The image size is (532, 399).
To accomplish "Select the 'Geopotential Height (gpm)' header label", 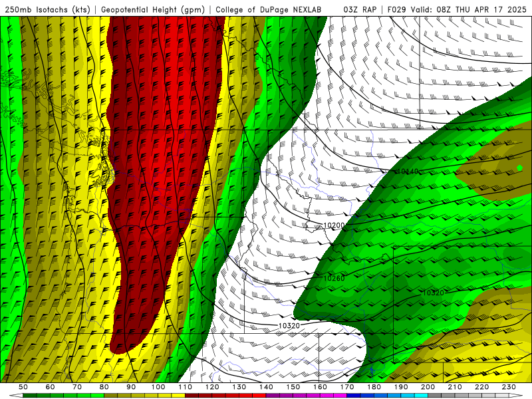I will 153,9.
